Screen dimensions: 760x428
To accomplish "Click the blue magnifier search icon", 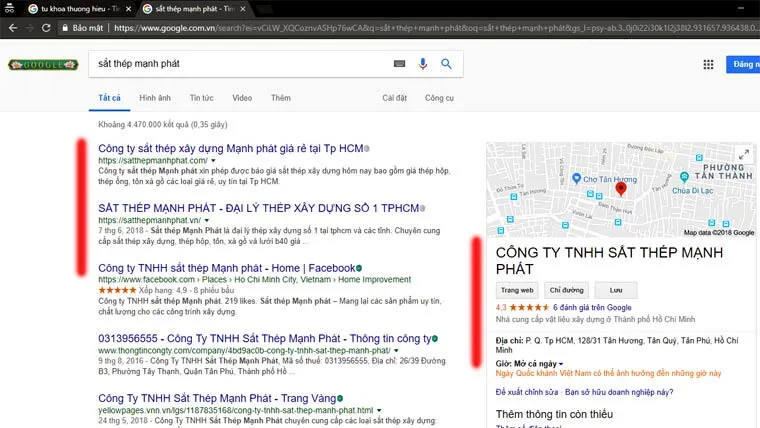I will pos(446,63).
